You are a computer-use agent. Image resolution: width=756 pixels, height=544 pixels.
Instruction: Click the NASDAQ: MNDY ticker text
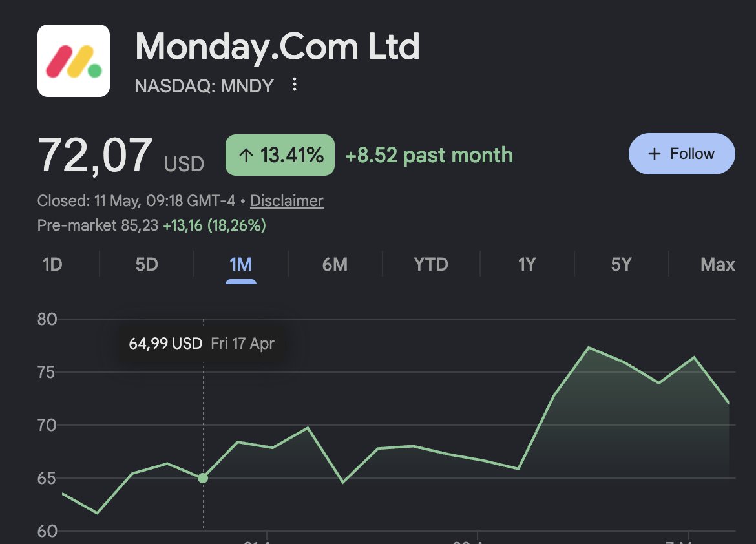click(x=204, y=86)
